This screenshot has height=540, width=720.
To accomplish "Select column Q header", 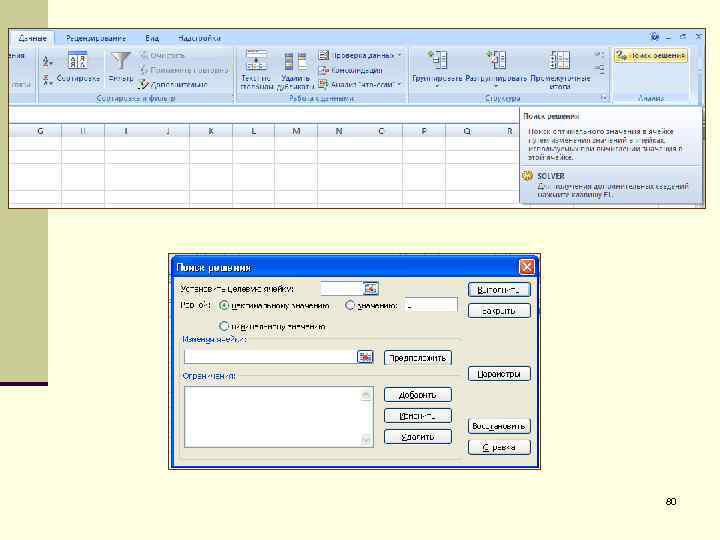I will (x=467, y=131).
